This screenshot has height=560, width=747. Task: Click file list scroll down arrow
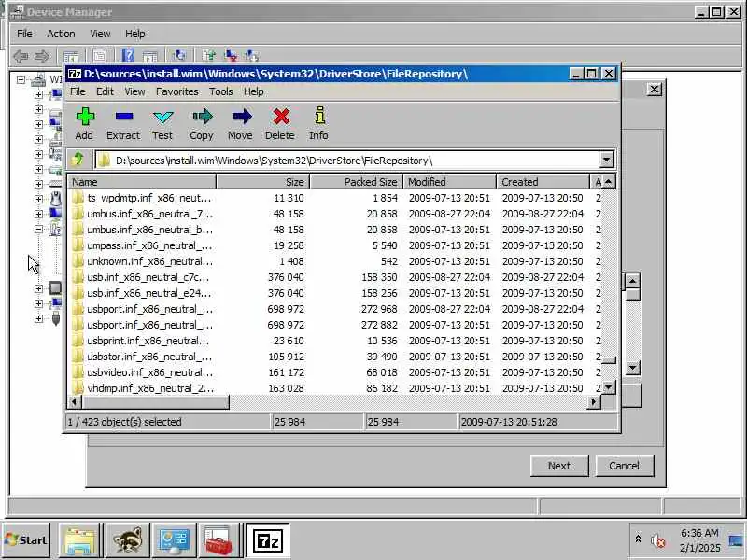609,387
